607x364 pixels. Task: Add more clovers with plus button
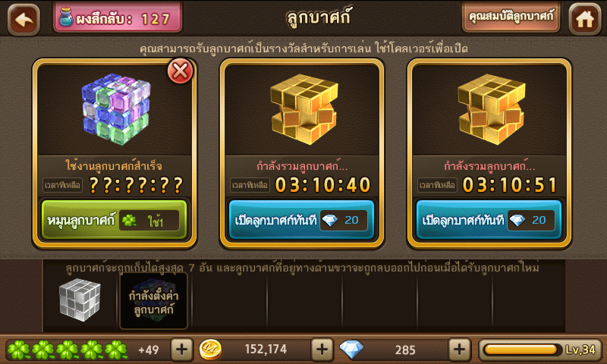(x=181, y=350)
